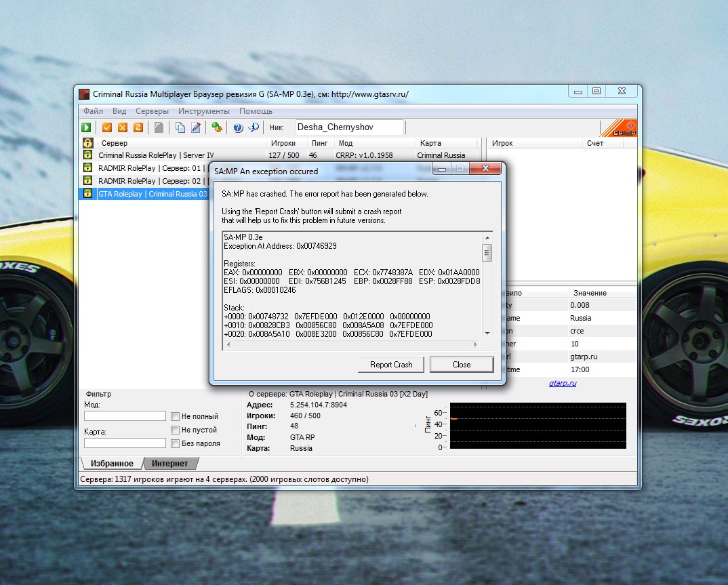Switch to the Интернет tab
728x585 pixels.
[x=170, y=464]
